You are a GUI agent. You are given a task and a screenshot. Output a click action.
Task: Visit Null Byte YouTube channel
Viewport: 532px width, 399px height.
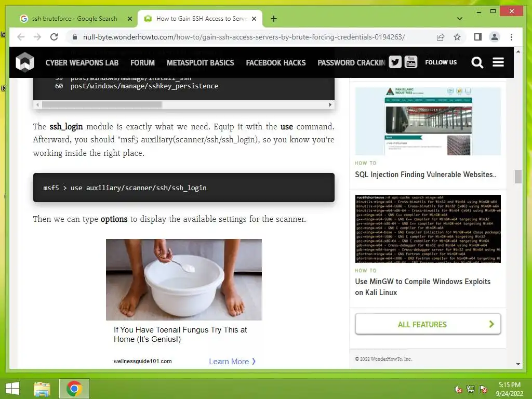[x=410, y=62]
